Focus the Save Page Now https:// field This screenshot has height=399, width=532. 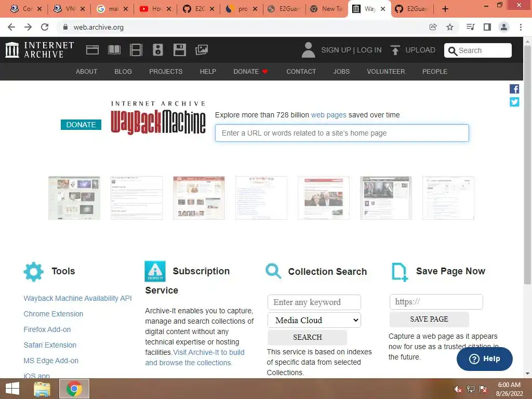(436, 302)
